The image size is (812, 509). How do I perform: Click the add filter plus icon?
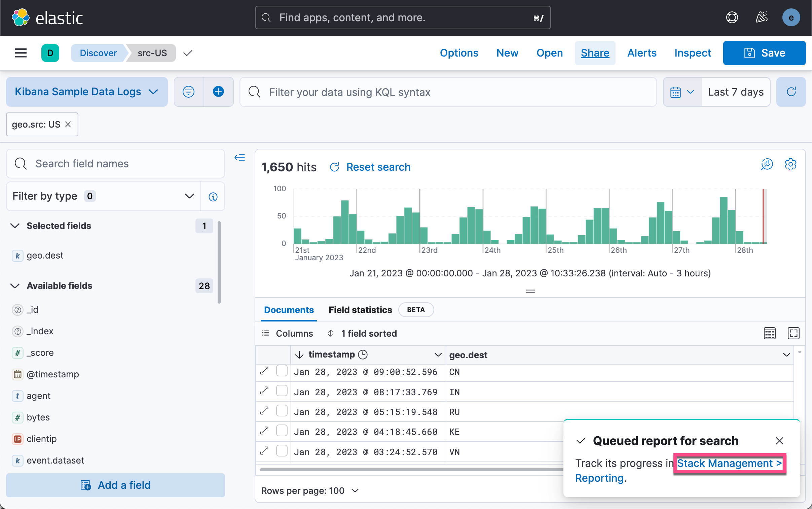(218, 92)
